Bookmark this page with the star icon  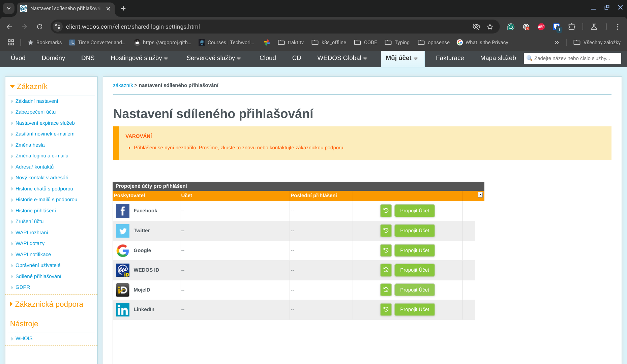tap(490, 27)
